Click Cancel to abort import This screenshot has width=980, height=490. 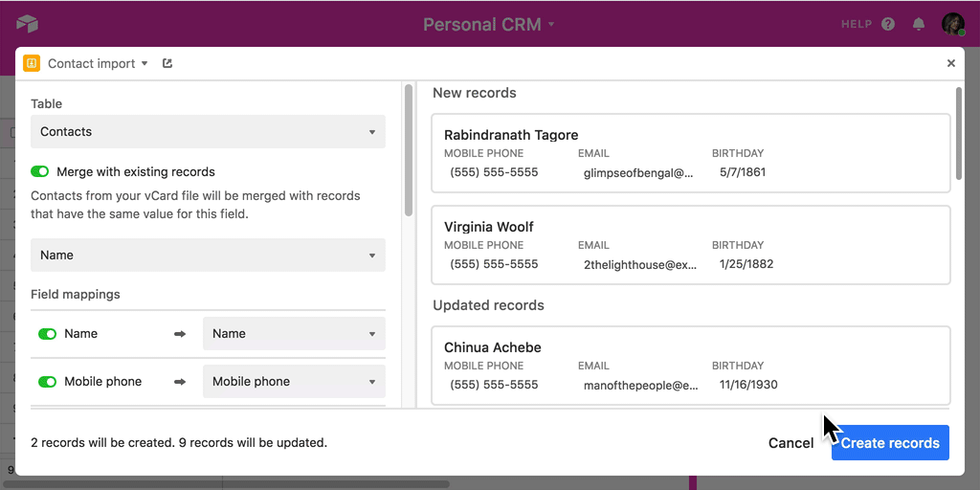point(791,443)
